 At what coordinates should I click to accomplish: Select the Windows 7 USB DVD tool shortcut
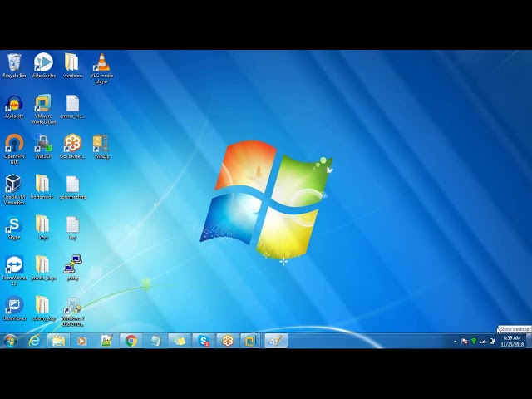click(72, 312)
